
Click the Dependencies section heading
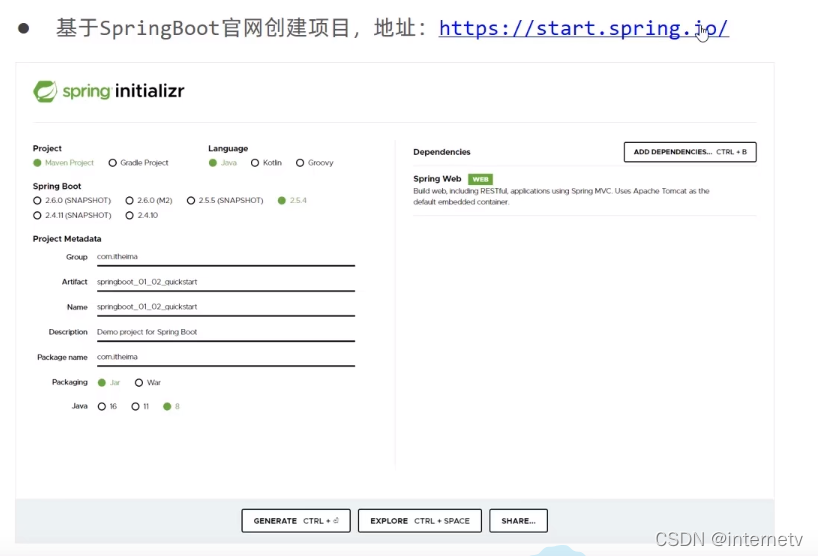click(442, 152)
